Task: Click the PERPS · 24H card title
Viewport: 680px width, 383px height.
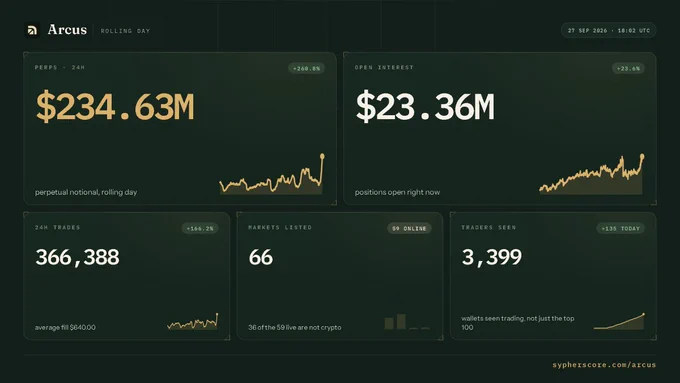Action: (60, 68)
